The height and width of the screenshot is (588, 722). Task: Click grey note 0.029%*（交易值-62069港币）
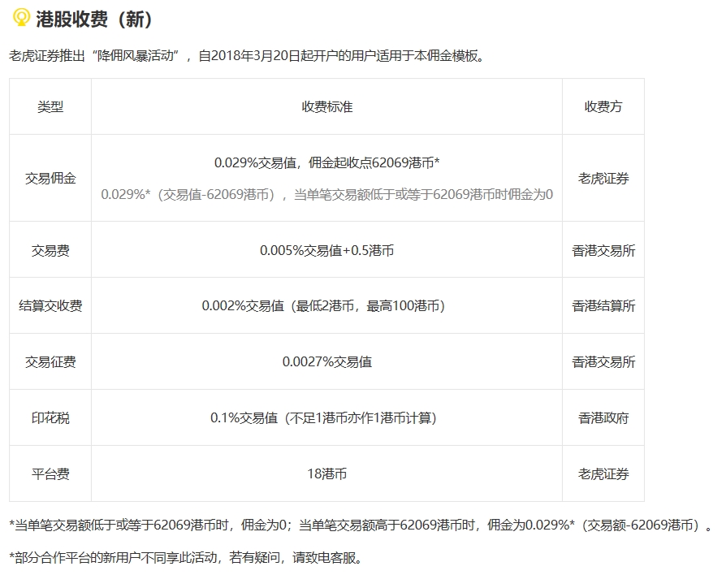coord(327,194)
